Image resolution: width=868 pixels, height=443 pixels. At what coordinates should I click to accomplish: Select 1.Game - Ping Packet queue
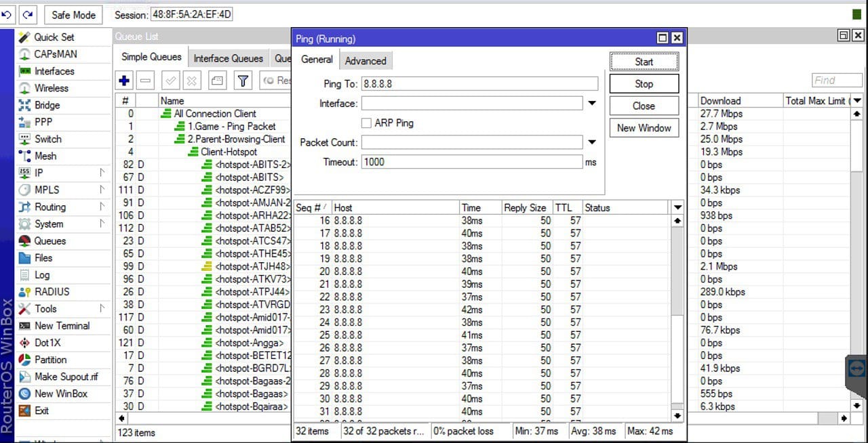(x=231, y=127)
